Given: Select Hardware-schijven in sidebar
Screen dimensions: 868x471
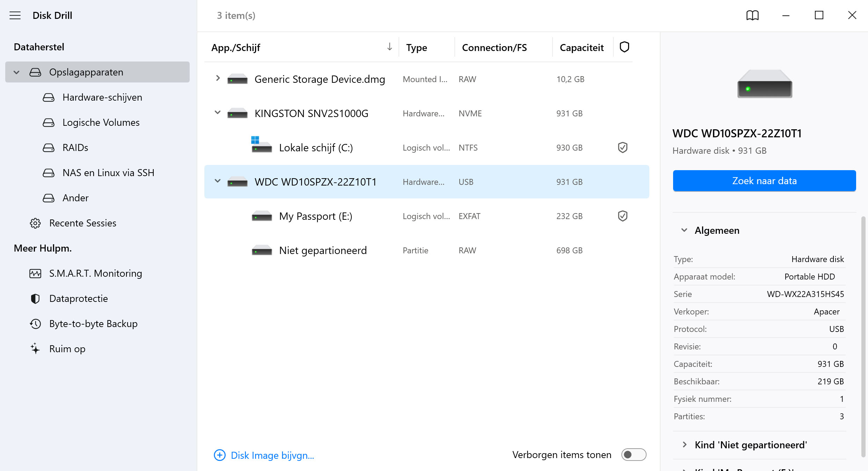Looking at the screenshot, I should click(x=102, y=97).
